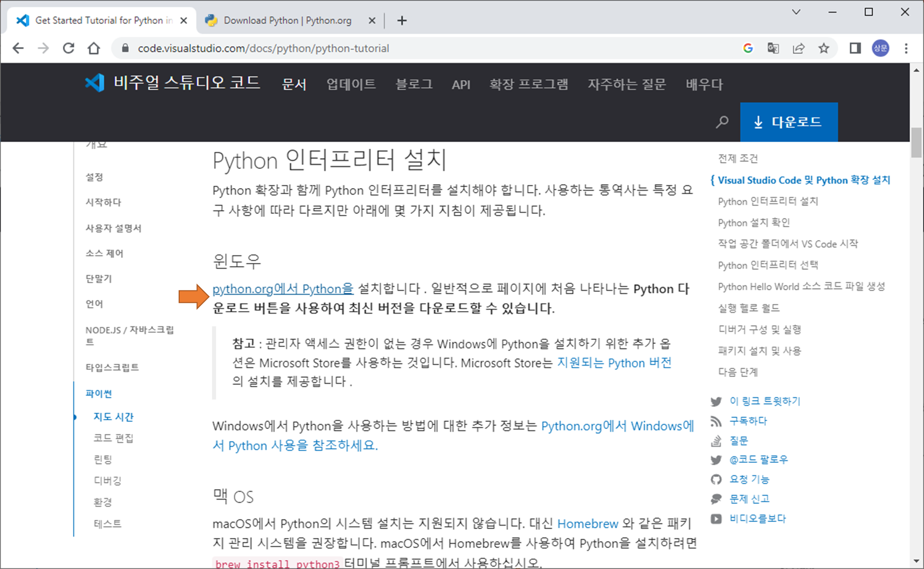Image resolution: width=924 pixels, height=569 pixels.
Task: Select 린팅 in the sidebar
Action: (103, 459)
